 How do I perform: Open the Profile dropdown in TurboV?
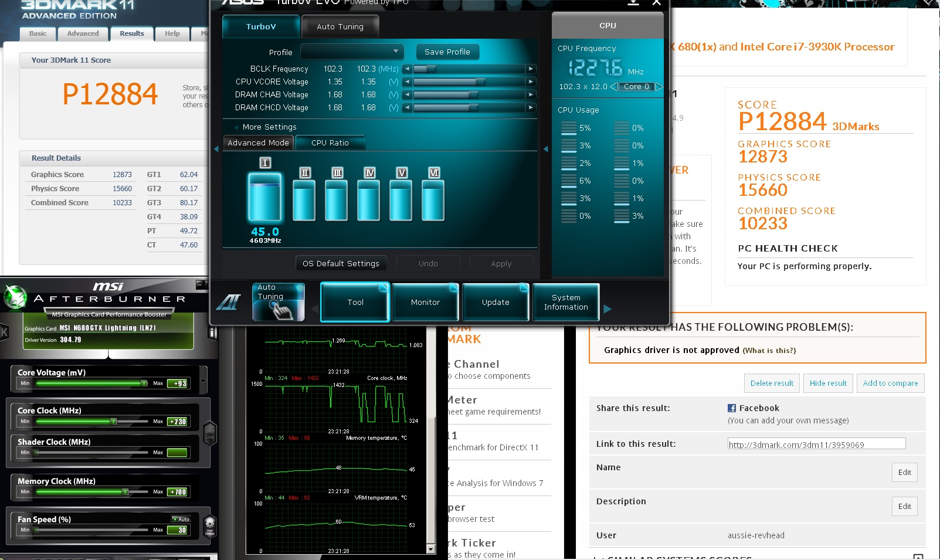point(352,52)
